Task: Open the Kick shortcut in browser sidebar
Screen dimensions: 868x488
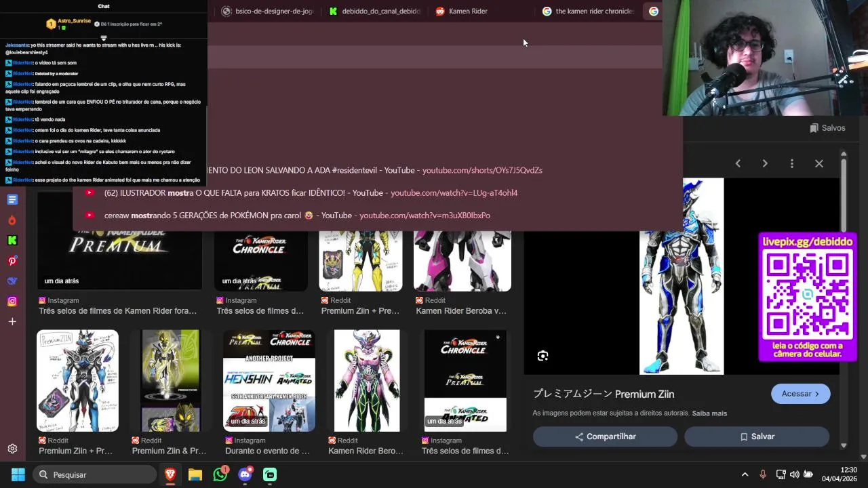Action: pyautogui.click(x=12, y=240)
